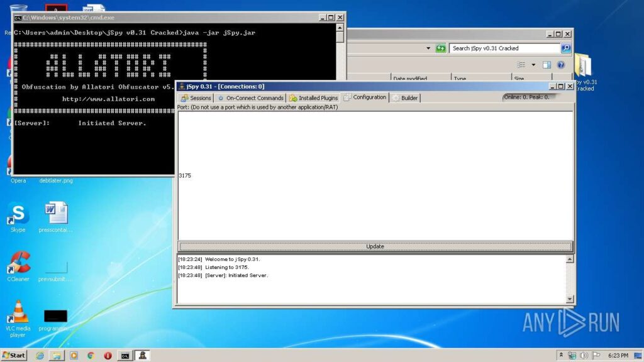
Task: Select the Configuration tab
Action: pos(365,97)
